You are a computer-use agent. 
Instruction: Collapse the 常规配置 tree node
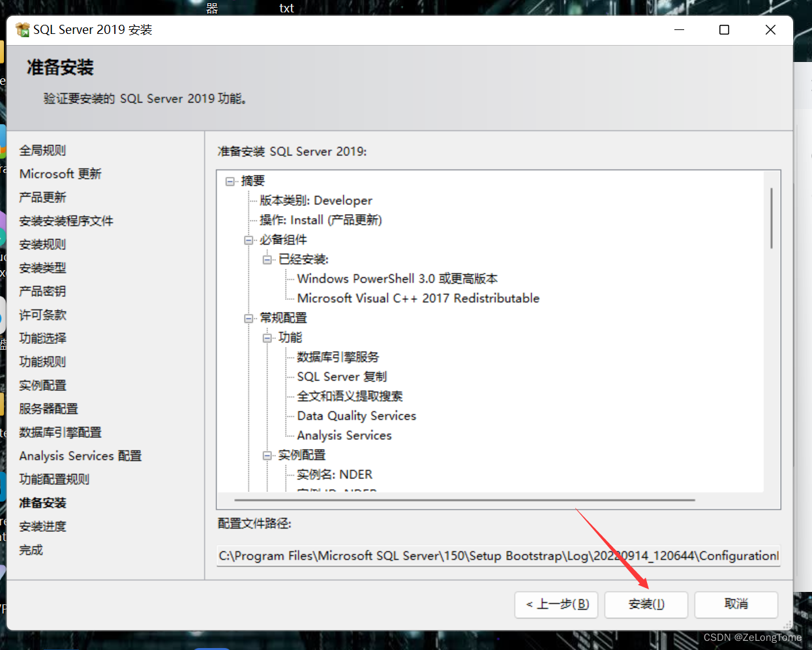click(248, 318)
